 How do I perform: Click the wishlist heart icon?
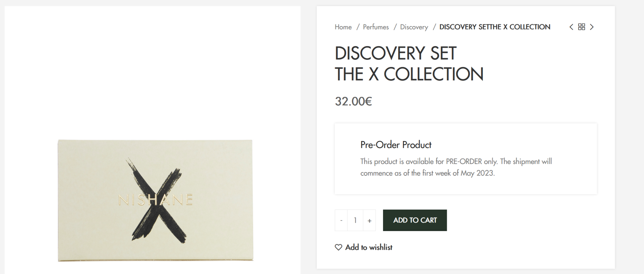pyautogui.click(x=338, y=248)
